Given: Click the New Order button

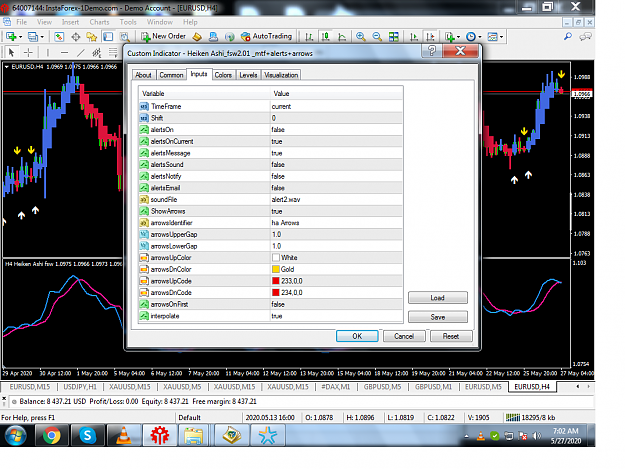Looking at the screenshot, I should (x=164, y=36).
